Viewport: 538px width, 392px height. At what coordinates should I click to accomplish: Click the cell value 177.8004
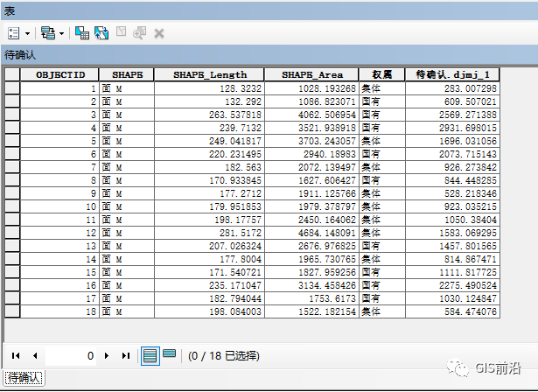point(241,259)
